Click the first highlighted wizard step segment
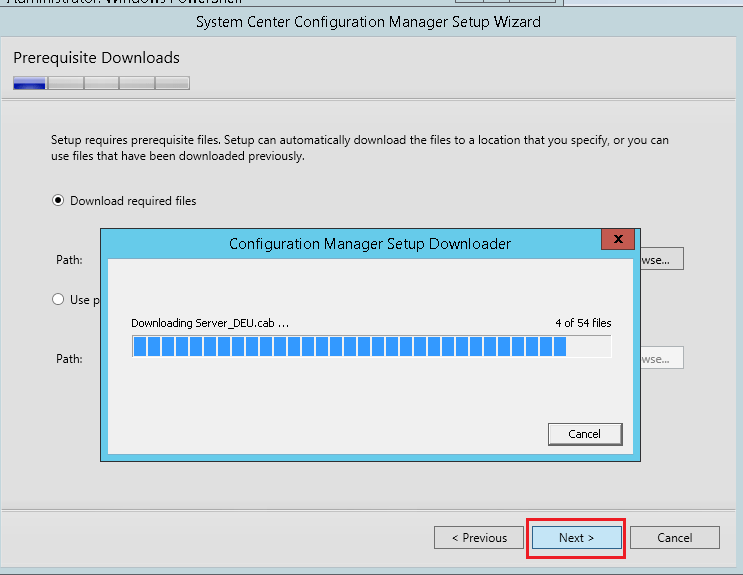 (29, 83)
